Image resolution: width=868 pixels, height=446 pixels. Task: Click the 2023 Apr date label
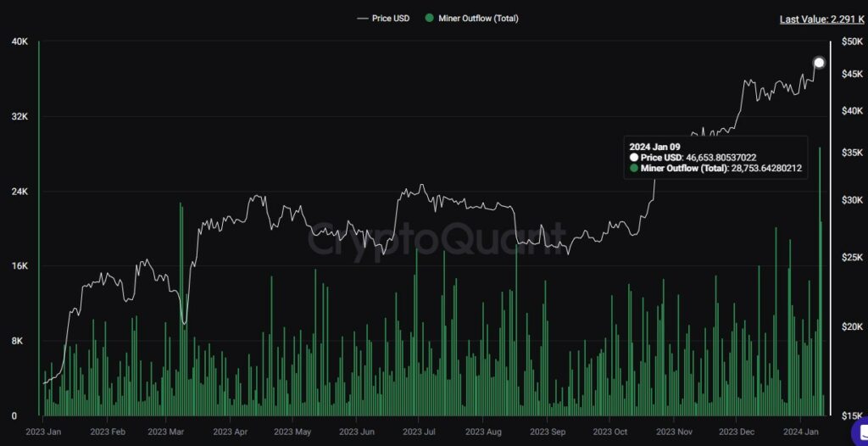click(230, 432)
